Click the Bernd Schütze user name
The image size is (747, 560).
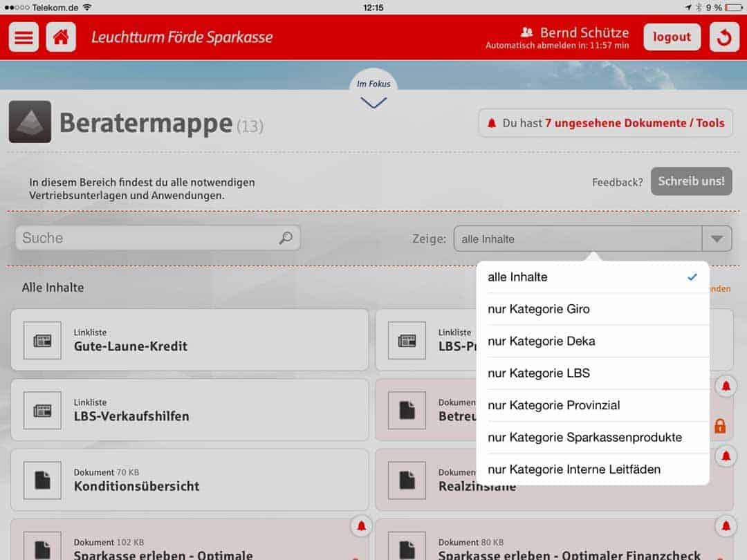tap(584, 32)
